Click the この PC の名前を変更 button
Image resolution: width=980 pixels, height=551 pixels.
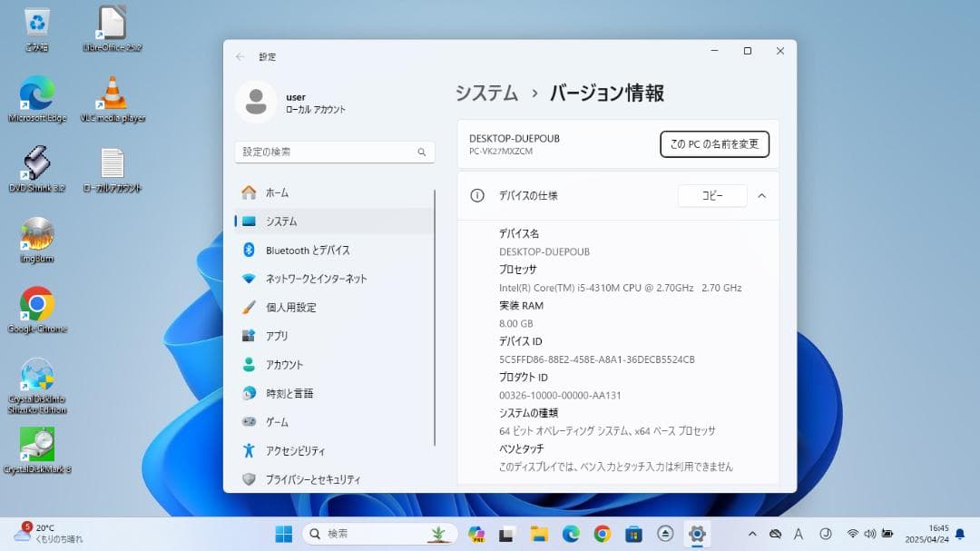tap(714, 143)
